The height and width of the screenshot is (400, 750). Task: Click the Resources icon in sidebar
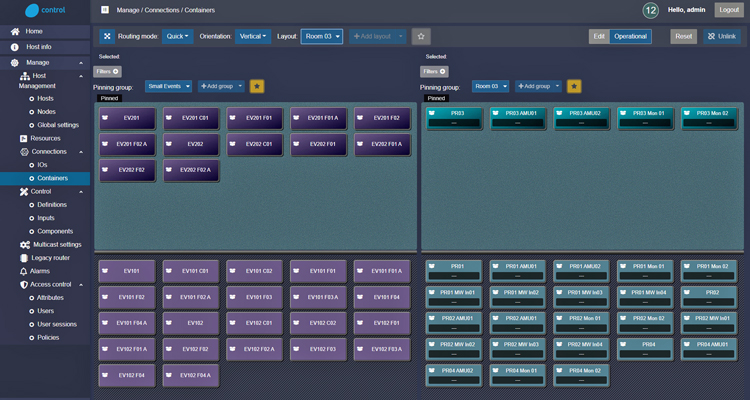[23, 139]
